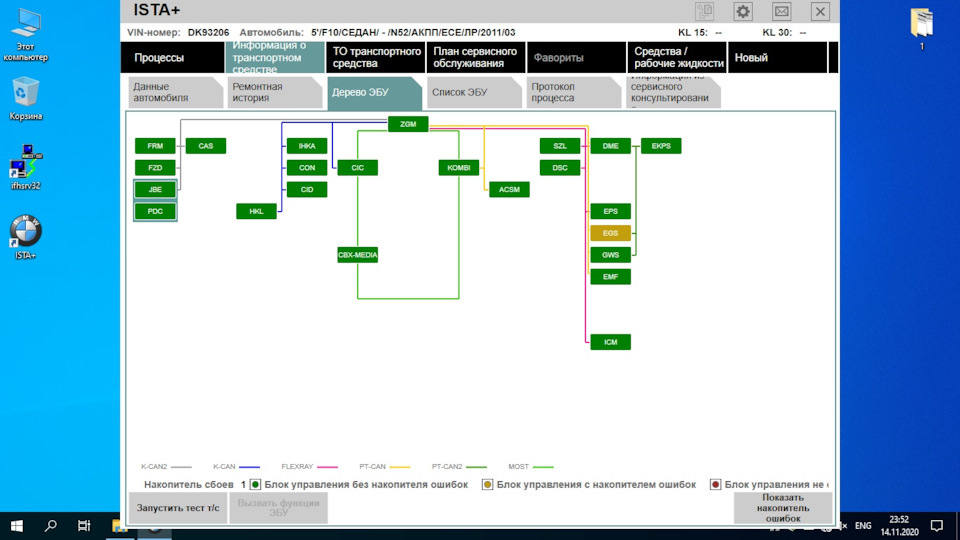
Task: Open the ifhsrv32 desktop shortcut
Action: (x=25, y=167)
